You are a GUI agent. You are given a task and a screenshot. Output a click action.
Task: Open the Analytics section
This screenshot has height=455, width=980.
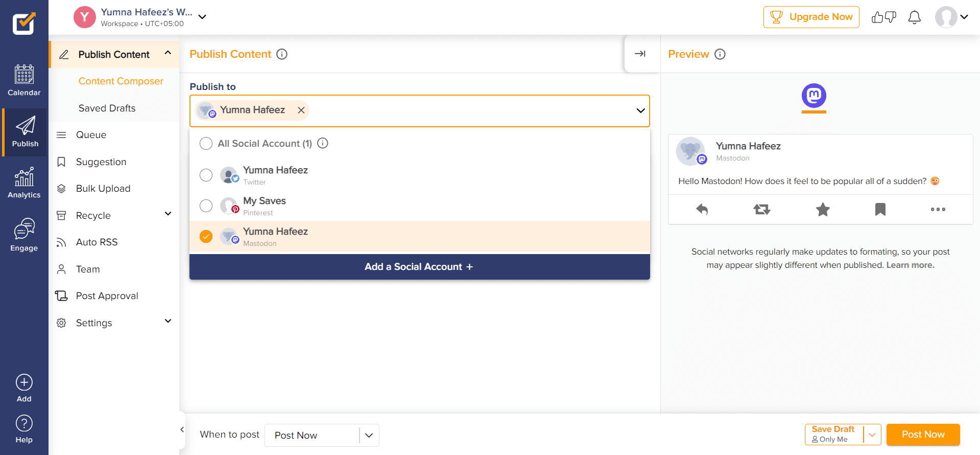pos(24,183)
